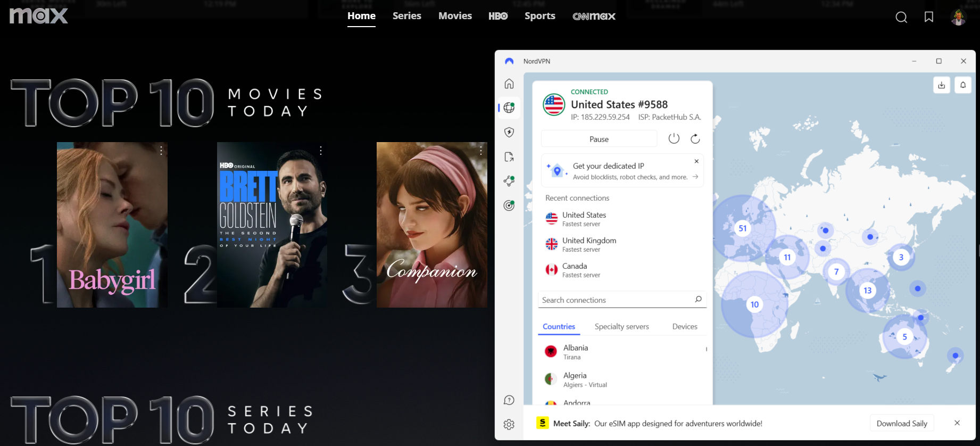
Task: Click the IP address 185.229.59.254 text
Action: tap(600, 117)
